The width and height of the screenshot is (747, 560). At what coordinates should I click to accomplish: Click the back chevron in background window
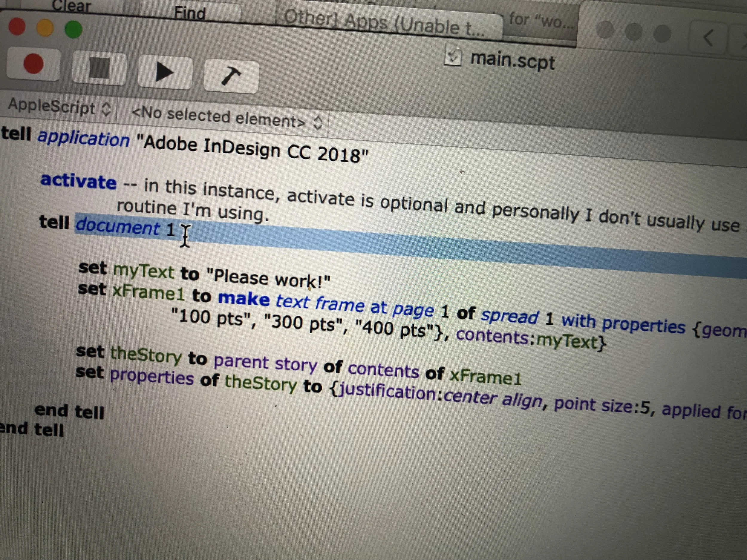tap(708, 37)
